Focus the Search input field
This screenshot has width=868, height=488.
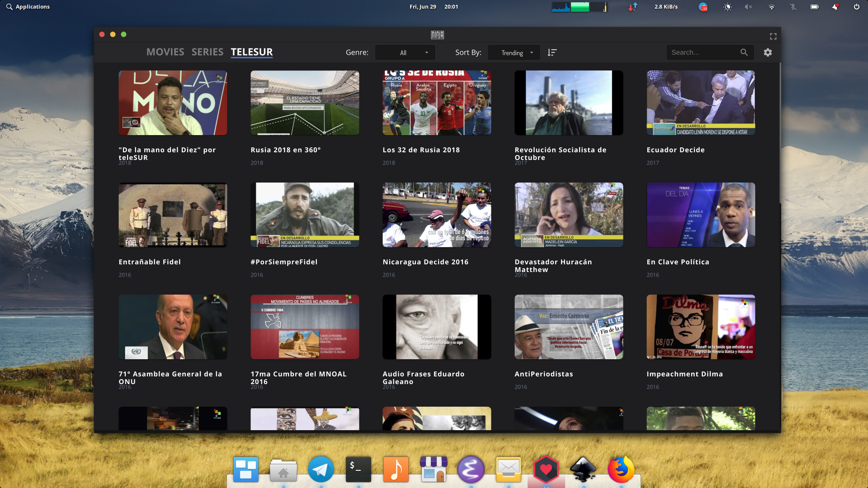pos(703,52)
